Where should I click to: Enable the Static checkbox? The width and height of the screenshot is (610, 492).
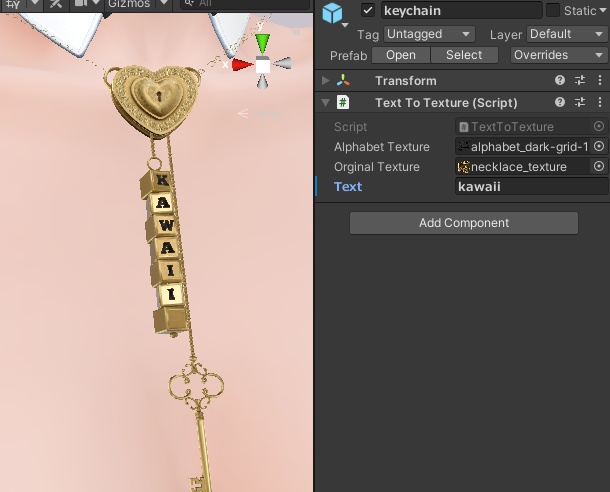553,11
